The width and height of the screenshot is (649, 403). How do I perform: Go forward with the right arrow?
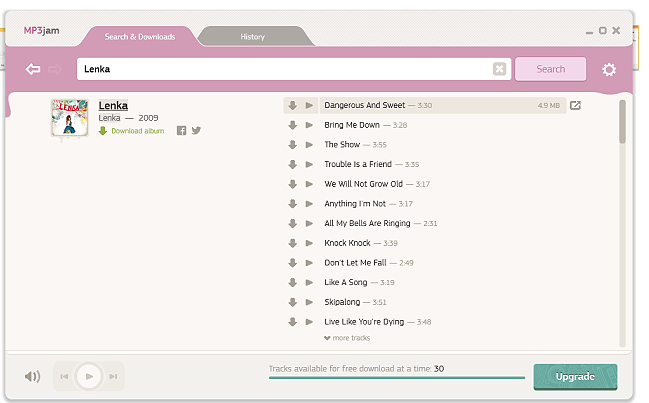(55, 69)
